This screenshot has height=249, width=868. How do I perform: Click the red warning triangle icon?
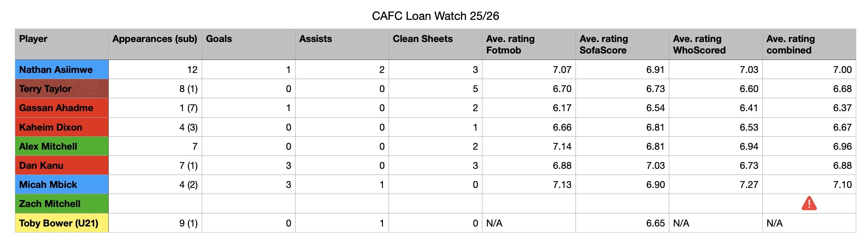click(x=809, y=203)
